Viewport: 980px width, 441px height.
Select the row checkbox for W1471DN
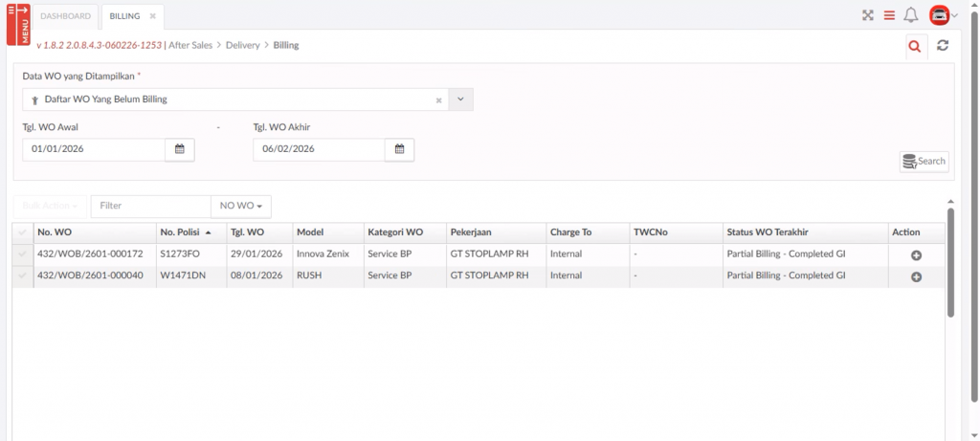[22, 276]
